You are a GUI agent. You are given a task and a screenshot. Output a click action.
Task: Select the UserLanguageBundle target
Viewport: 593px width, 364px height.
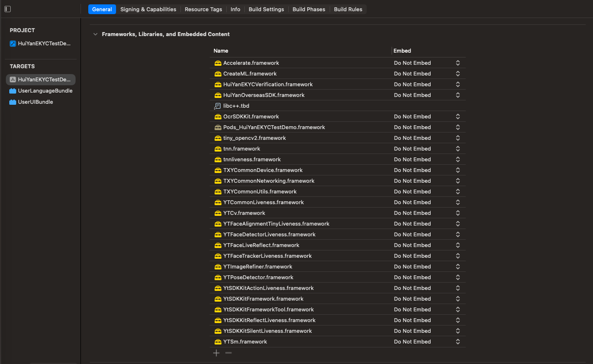click(41, 91)
